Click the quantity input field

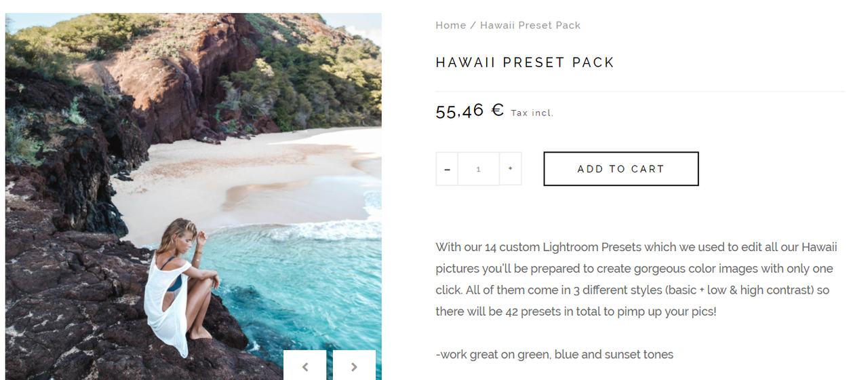478,169
